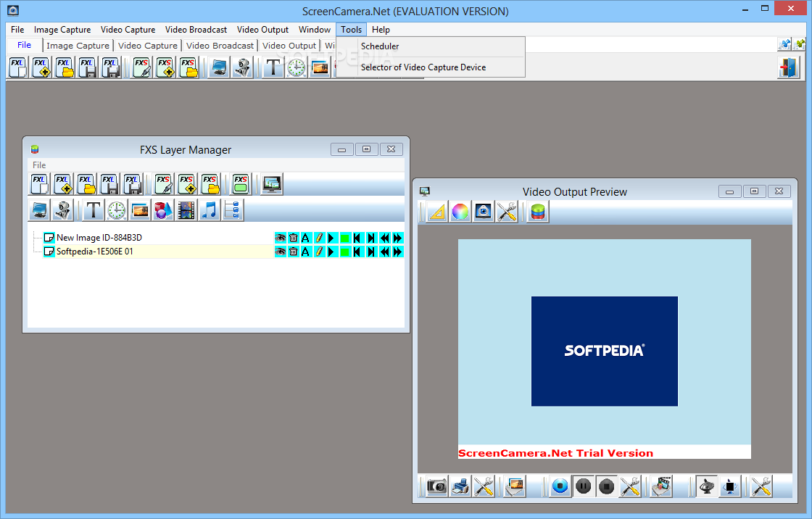Click the fast-forward arrows on Softpedia-1E506E 01 row
Image resolution: width=812 pixels, height=519 pixels.
(398, 252)
